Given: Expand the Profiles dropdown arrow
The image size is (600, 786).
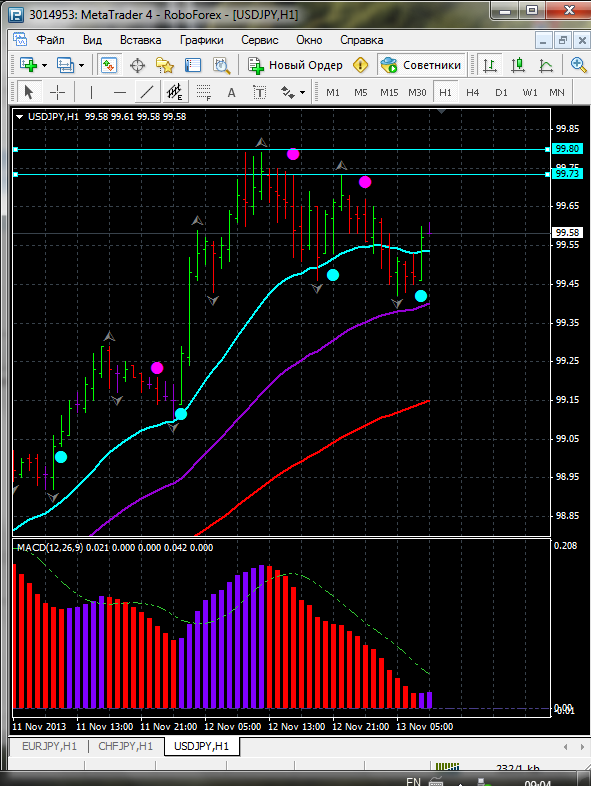Looking at the screenshot, I should [82, 66].
